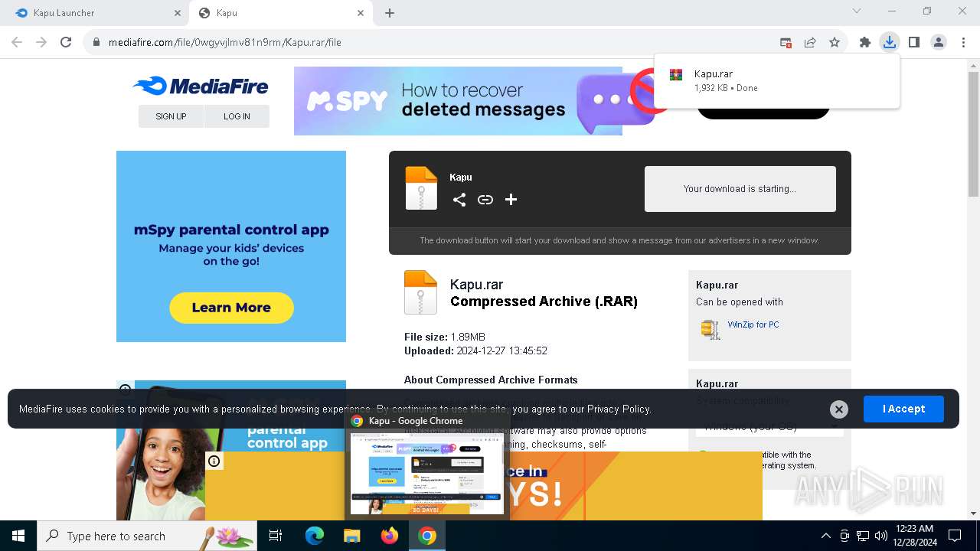The height and width of the screenshot is (551, 980).
Task: Open the pop-up blocked icon in address bar
Action: click(x=786, y=43)
